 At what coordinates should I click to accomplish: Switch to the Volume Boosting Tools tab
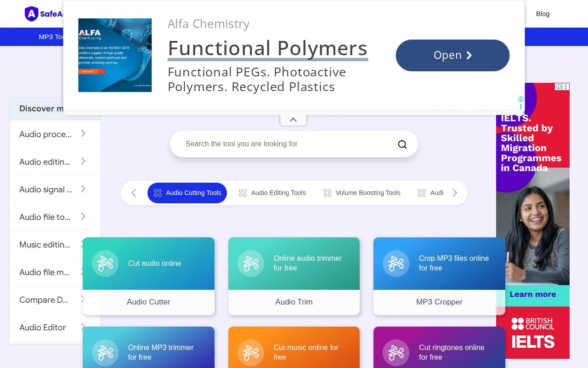tap(362, 193)
